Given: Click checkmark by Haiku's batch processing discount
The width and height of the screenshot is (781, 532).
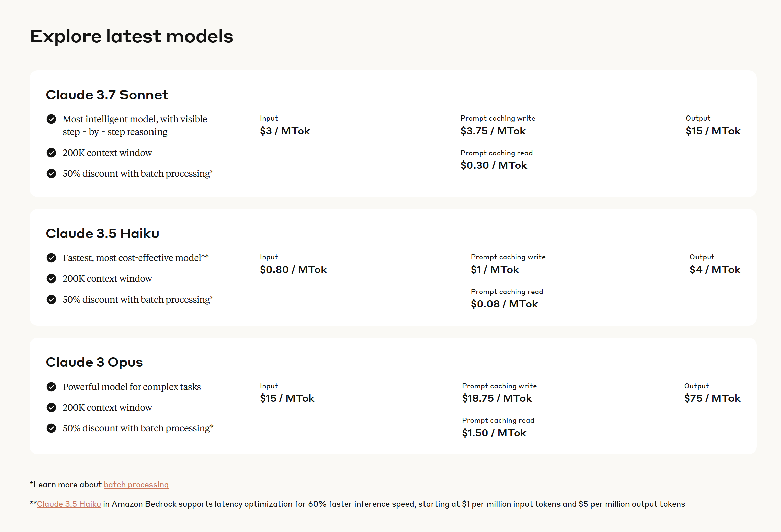Looking at the screenshot, I should point(51,300).
